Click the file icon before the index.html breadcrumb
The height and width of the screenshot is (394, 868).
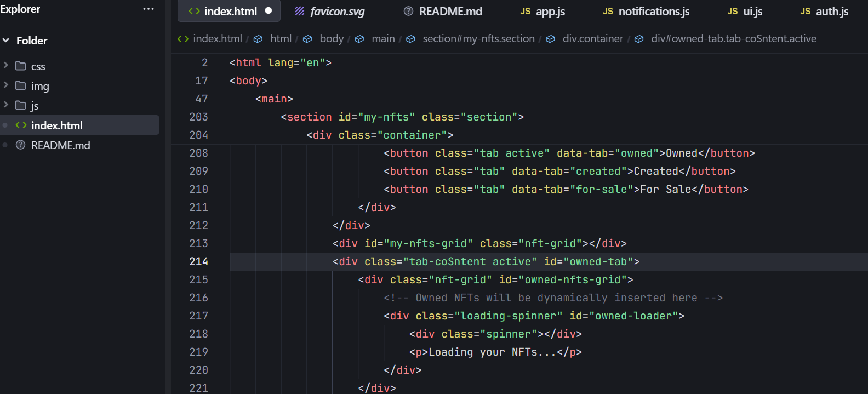(183, 38)
